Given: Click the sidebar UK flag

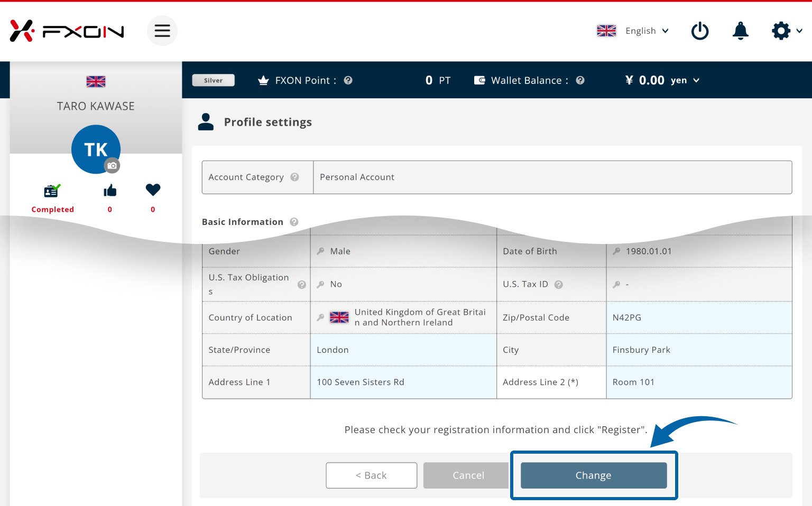Looking at the screenshot, I should tap(96, 81).
